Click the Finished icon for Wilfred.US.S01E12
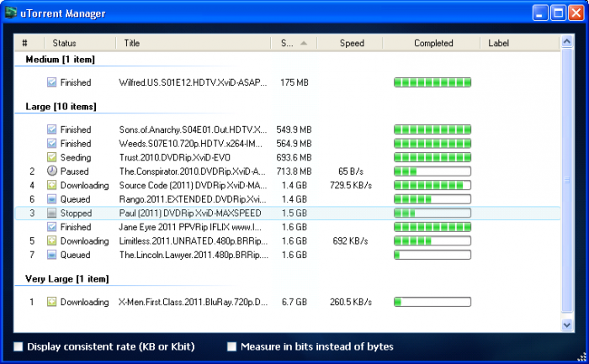 (x=52, y=82)
